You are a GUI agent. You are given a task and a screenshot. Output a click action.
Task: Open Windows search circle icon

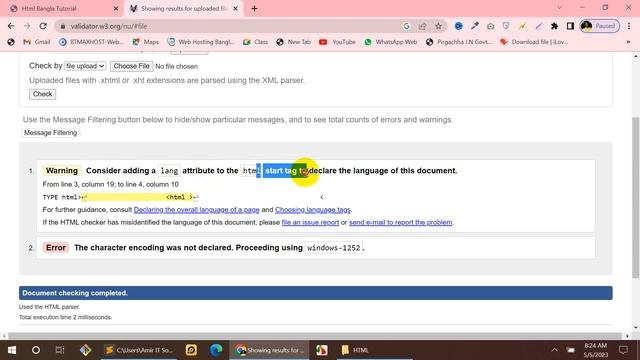[36, 350]
